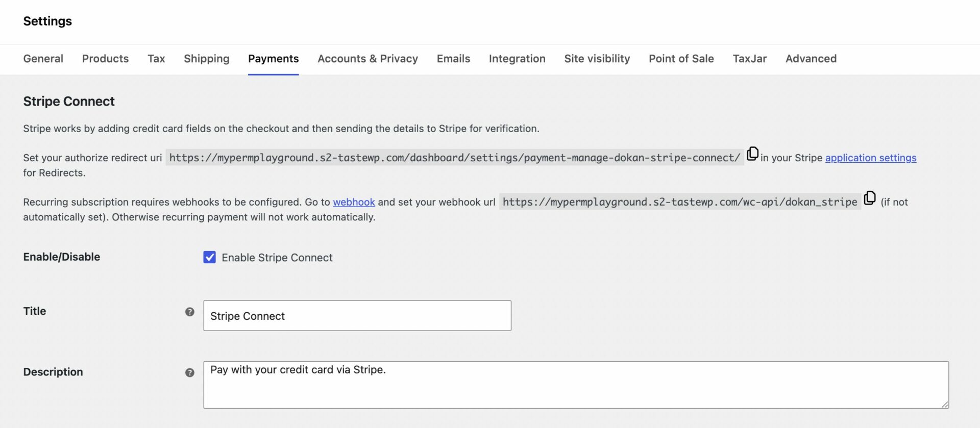Screen dimensions: 980x428
Task: Copy the dokan_stripe webhook URL
Action: click(x=870, y=197)
